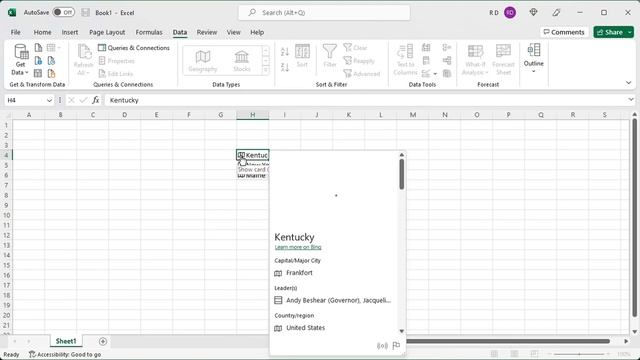Screen dimensions: 640x360
Task: Open the Data Validation dropdown arrow
Action: (x=435, y=74)
